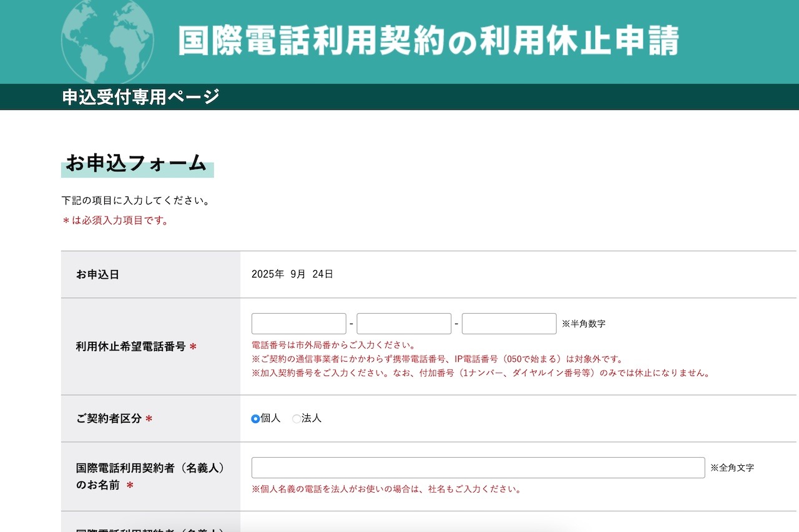Click the middle phone number input box
Image resolution: width=799 pixels, height=532 pixels.
404,324
